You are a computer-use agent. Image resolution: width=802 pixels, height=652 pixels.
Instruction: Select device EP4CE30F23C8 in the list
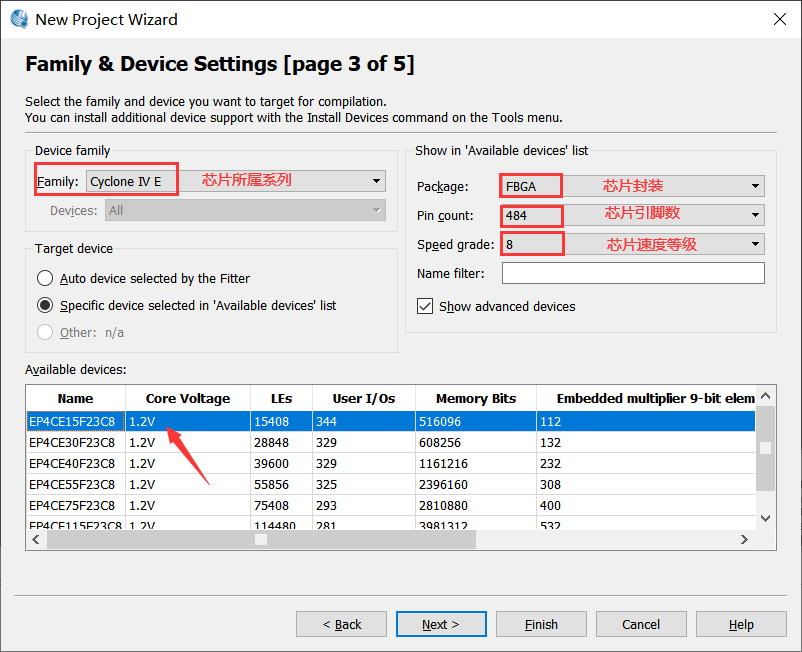pos(72,442)
